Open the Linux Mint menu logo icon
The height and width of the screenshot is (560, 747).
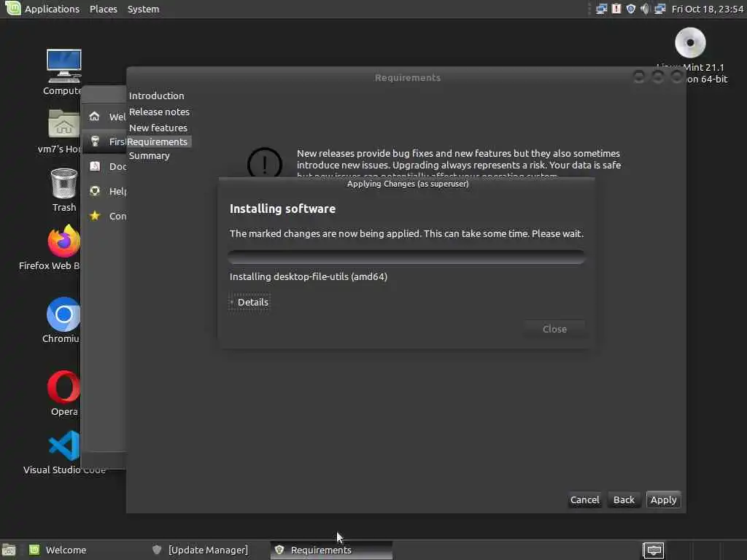tap(13, 8)
